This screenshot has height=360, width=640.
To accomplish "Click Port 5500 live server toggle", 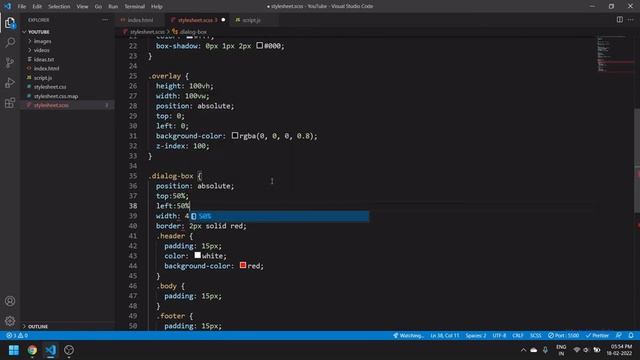I will click(563, 336).
